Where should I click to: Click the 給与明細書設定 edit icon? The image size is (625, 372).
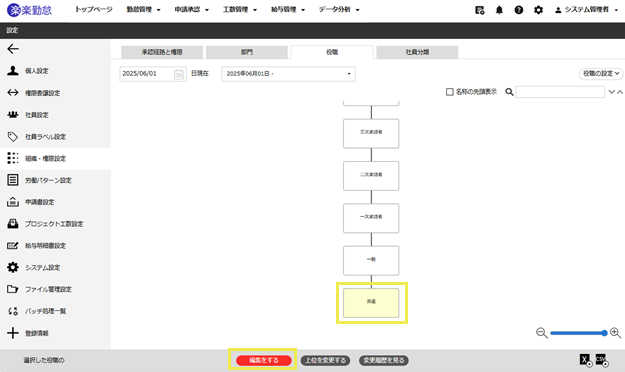pyautogui.click(x=13, y=246)
